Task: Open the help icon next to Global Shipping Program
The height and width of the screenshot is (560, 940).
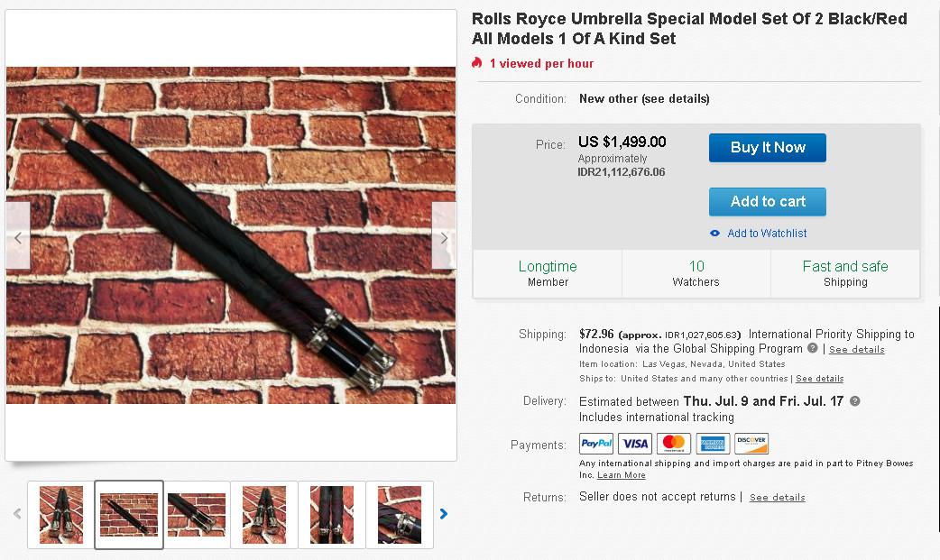Action: click(x=812, y=348)
